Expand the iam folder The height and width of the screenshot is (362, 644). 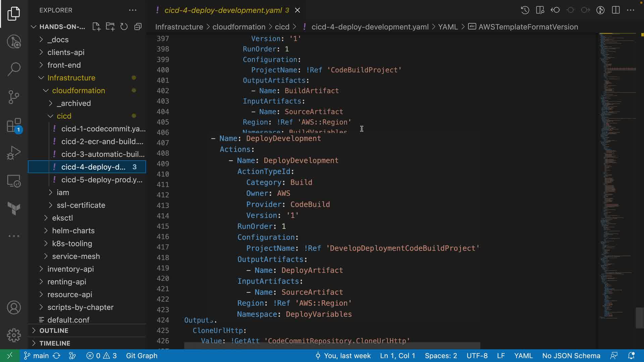(x=63, y=192)
